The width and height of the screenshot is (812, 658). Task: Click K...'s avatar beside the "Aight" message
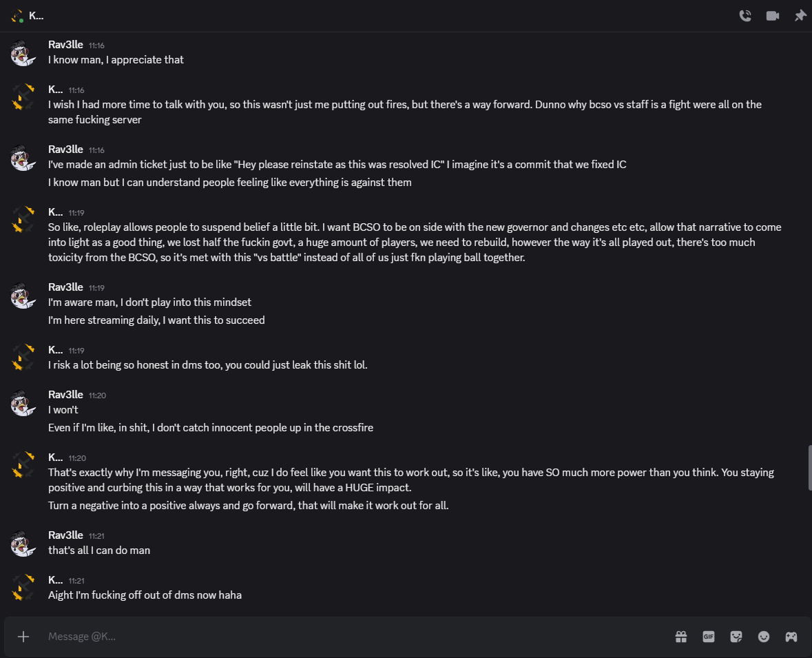[x=23, y=587]
